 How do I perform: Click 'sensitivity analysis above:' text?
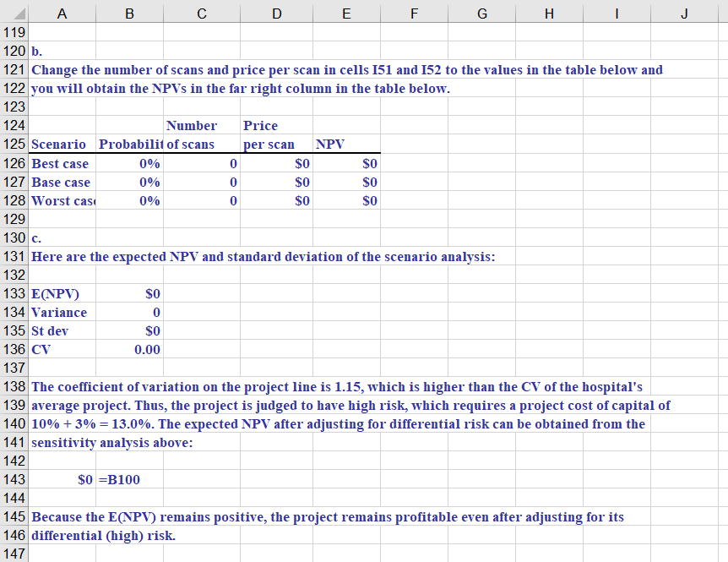click(111, 442)
